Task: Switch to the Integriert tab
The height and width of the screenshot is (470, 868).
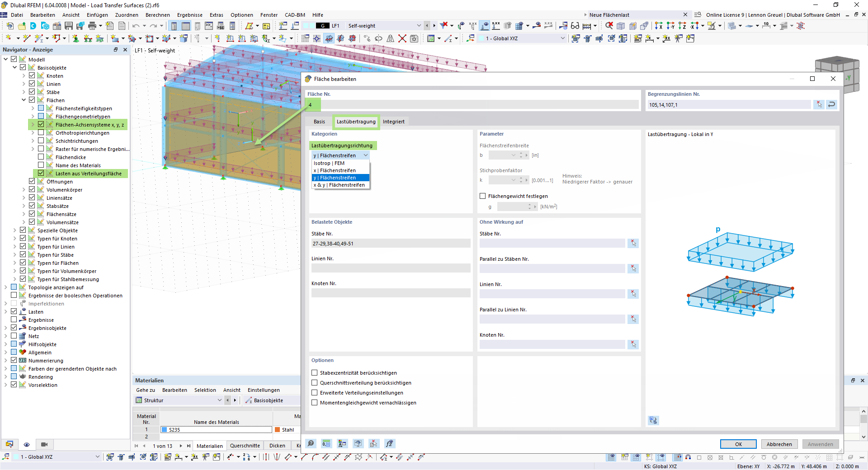Action: pos(394,122)
